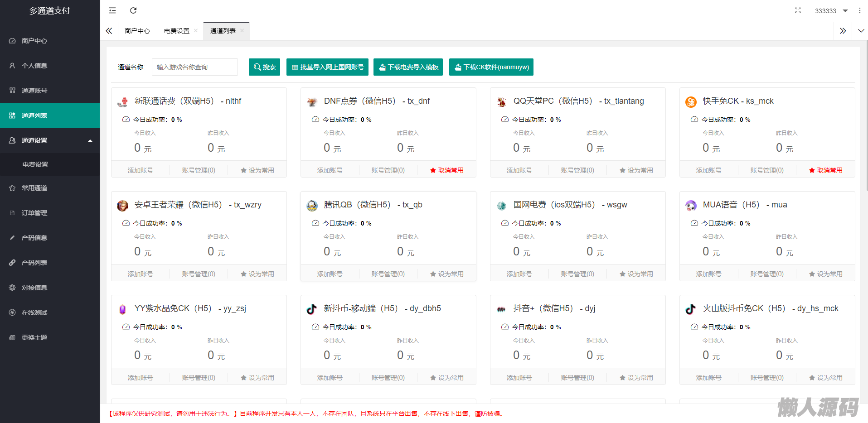Unfavorite 快手免CK via 取消常用

(825, 170)
